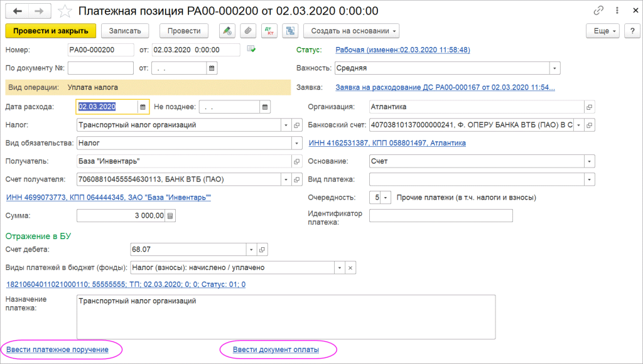Open the Создать на основании menu
The height and width of the screenshot is (364, 643).
coord(351,31)
